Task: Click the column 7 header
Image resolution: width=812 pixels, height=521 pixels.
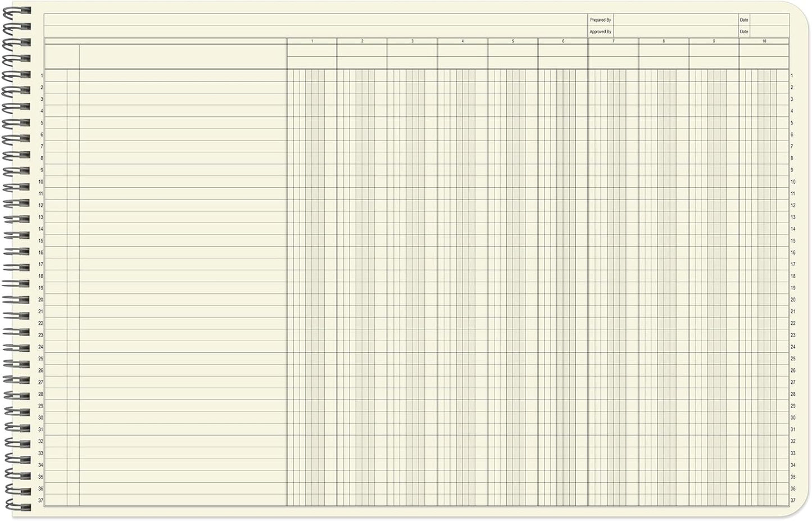Action: (x=613, y=41)
